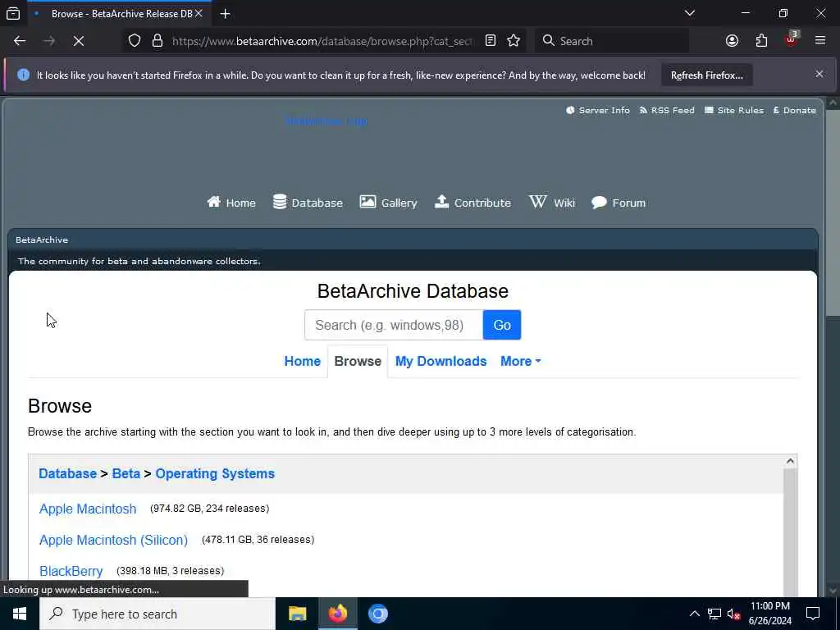This screenshot has width=840, height=630.
Task: Click the taskbar search box
Action: (x=157, y=614)
